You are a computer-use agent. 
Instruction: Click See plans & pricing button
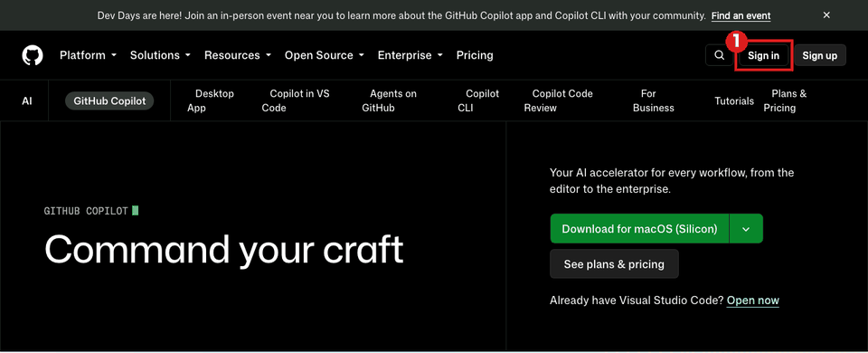tap(614, 263)
